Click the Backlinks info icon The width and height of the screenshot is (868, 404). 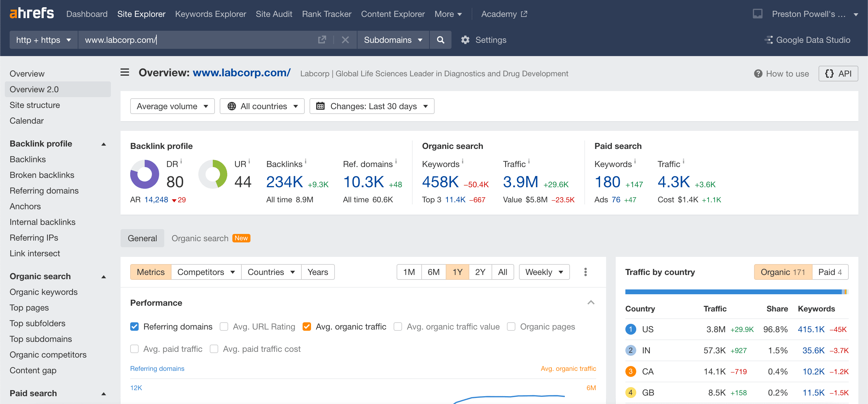306,161
